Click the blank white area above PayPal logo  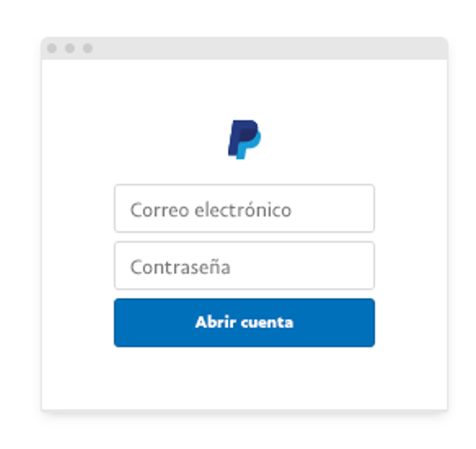(245, 89)
